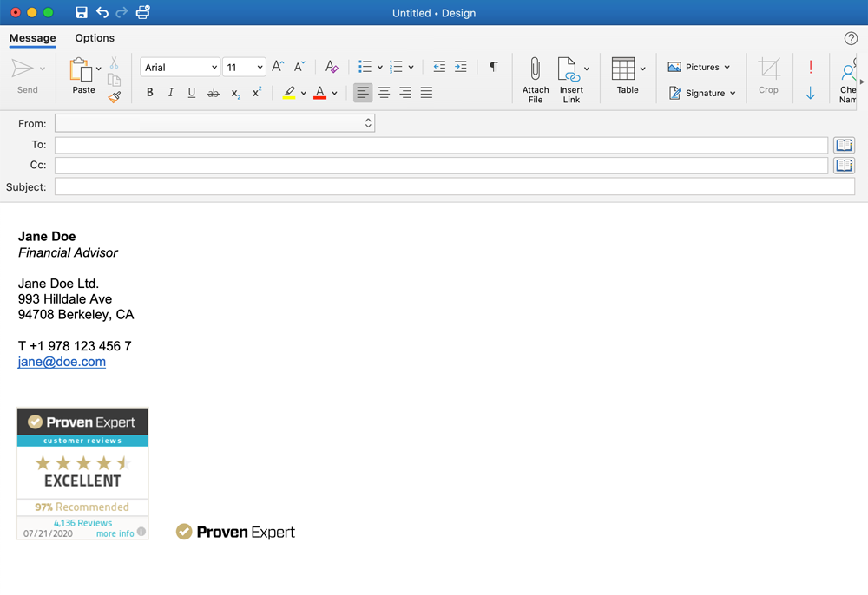
Task: Mark the message as high importance
Action: click(810, 67)
